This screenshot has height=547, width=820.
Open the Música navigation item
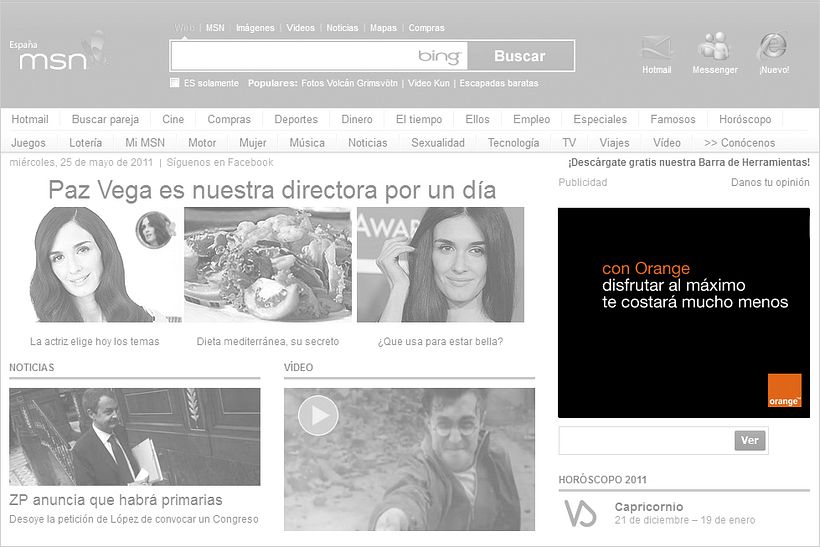[x=307, y=143]
